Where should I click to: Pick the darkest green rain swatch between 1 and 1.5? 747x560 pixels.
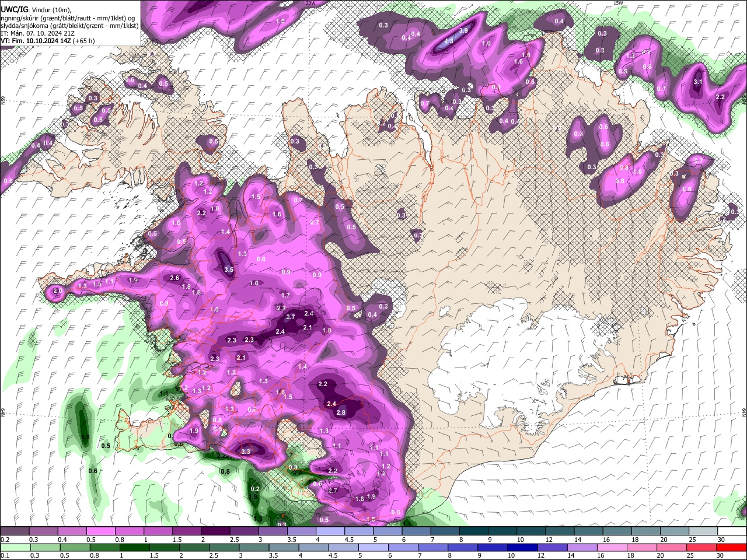click(134, 547)
